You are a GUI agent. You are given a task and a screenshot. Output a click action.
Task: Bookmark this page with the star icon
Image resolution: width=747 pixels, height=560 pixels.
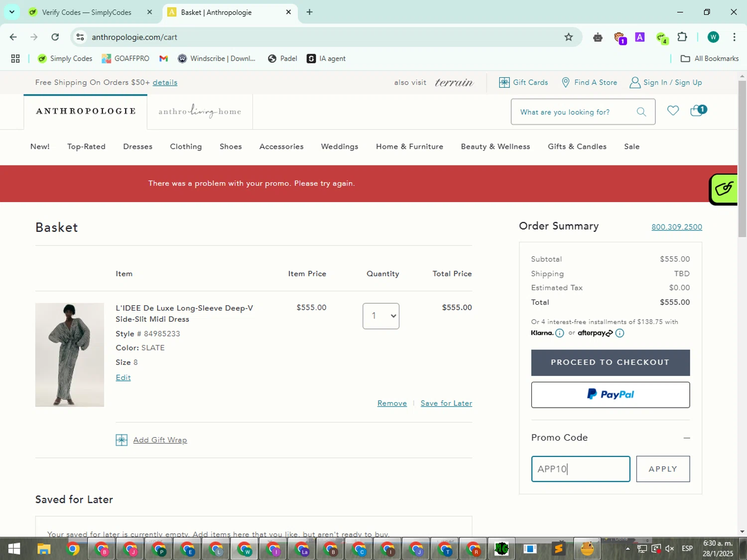point(569,37)
